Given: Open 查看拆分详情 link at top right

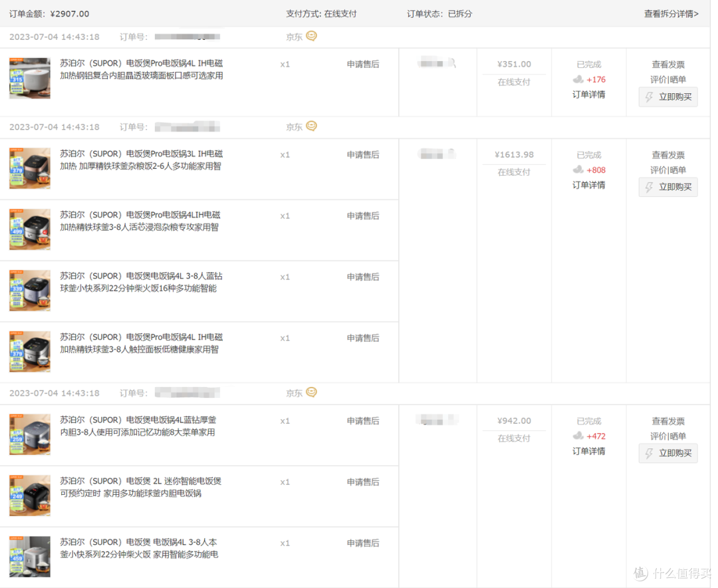Looking at the screenshot, I should [671, 14].
